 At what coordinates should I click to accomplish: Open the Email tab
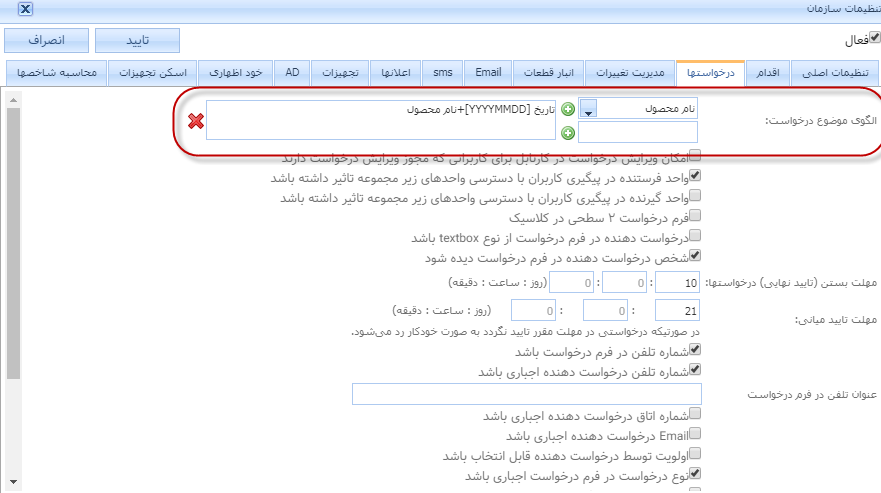click(488, 74)
